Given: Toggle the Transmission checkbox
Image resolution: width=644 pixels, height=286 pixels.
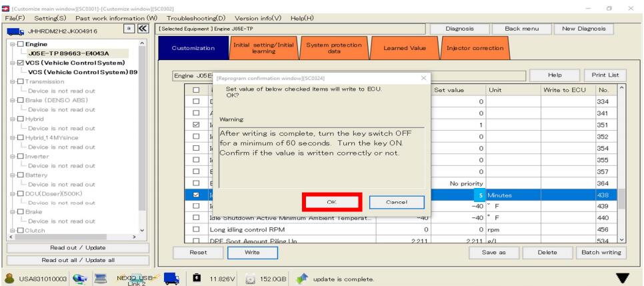Looking at the screenshot, I should 21,81.
